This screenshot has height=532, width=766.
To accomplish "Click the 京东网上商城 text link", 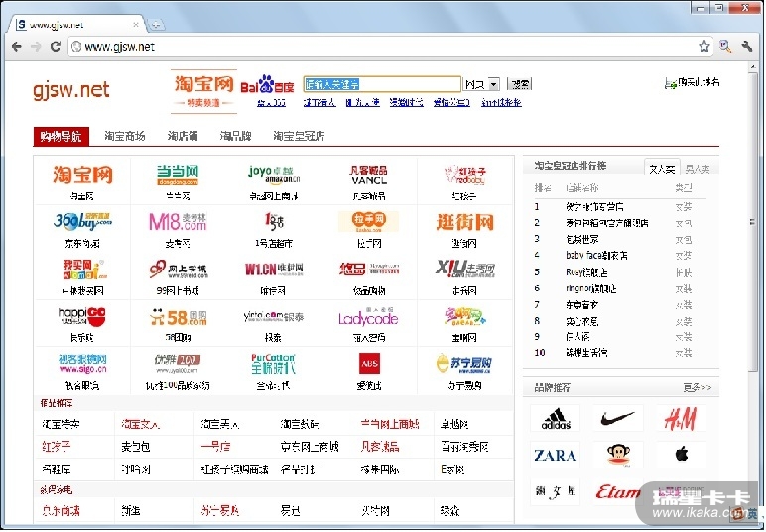I will point(310,446).
